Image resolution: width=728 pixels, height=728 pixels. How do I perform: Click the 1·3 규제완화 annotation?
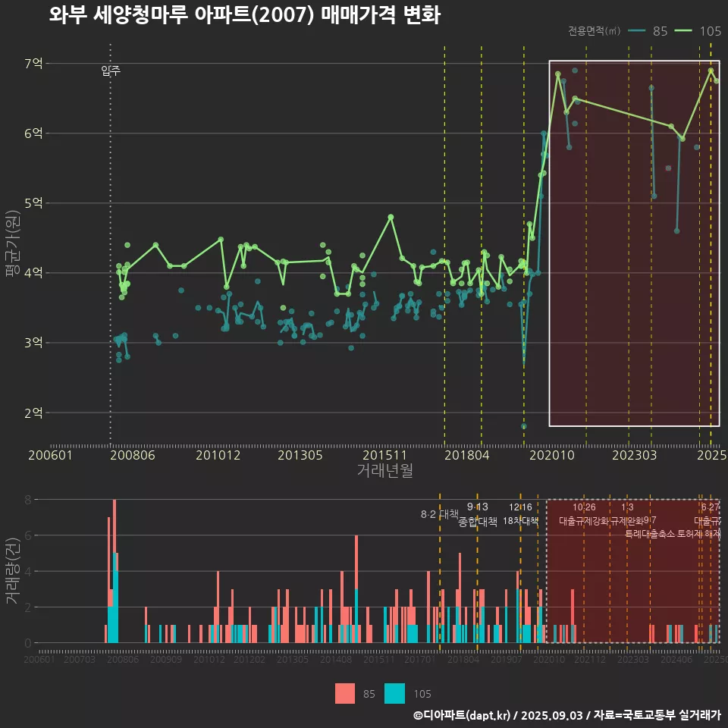point(627,514)
